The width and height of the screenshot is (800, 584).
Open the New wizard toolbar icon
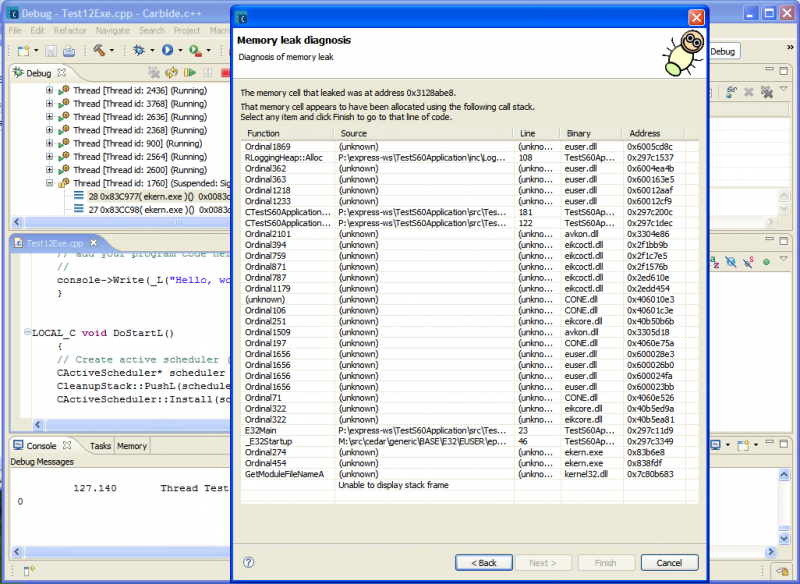point(23,50)
